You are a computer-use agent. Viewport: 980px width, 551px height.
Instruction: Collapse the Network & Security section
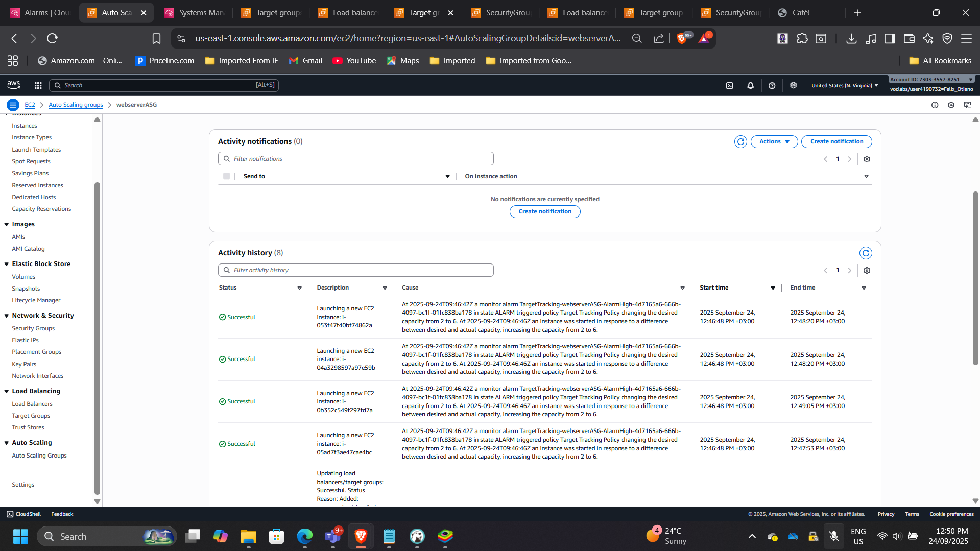pos(7,316)
